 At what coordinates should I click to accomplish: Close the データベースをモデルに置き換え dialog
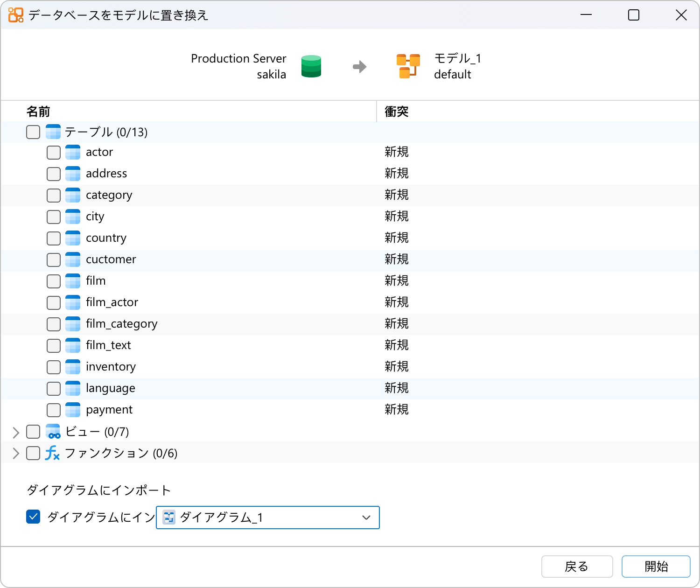[x=681, y=15]
